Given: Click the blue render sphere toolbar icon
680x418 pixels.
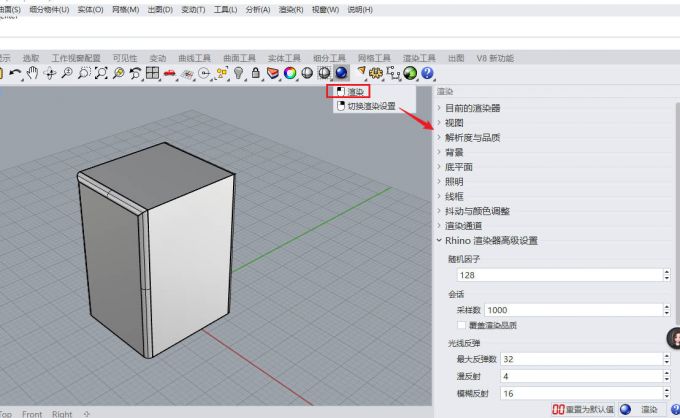Looking at the screenshot, I should (341, 73).
